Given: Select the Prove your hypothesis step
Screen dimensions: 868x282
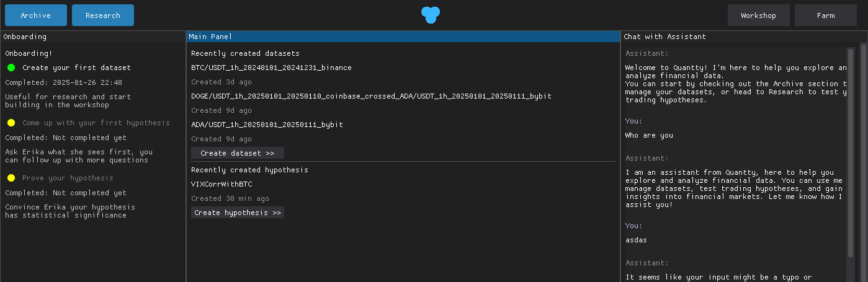Looking at the screenshot, I should pos(68,178).
